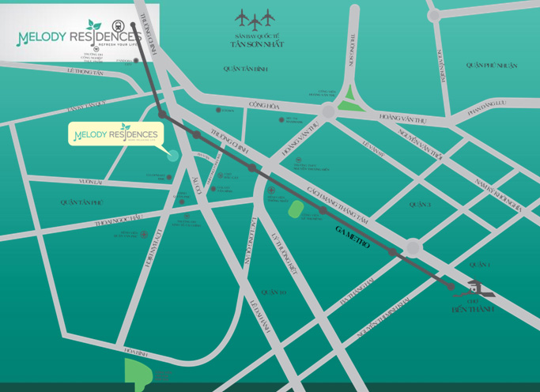Viewport: 540px width, 392px height.
Task: Click the metro station dot at the Bến Thành end
Action: point(451,286)
